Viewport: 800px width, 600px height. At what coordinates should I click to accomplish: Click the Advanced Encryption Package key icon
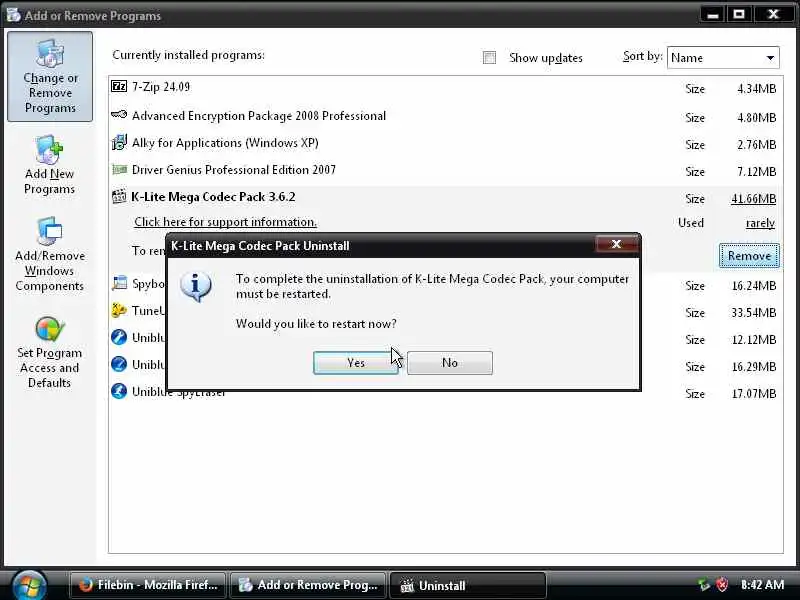(x=119, y=115)
